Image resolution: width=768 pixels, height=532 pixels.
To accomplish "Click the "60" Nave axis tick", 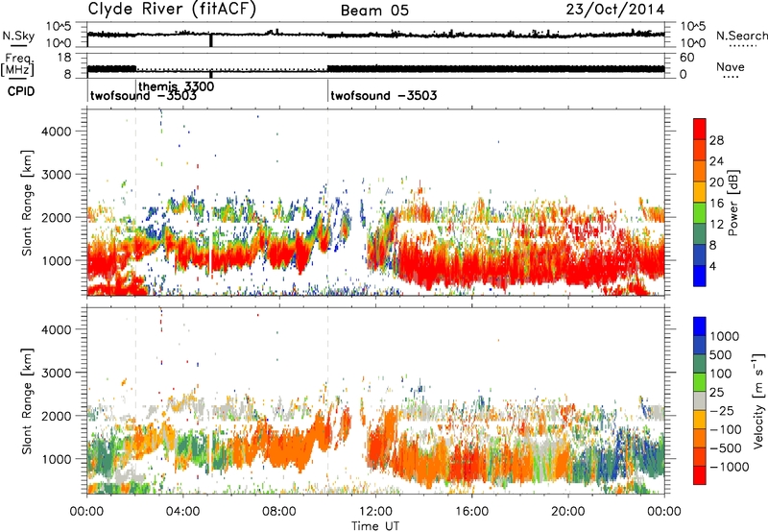I will point(687,58).
